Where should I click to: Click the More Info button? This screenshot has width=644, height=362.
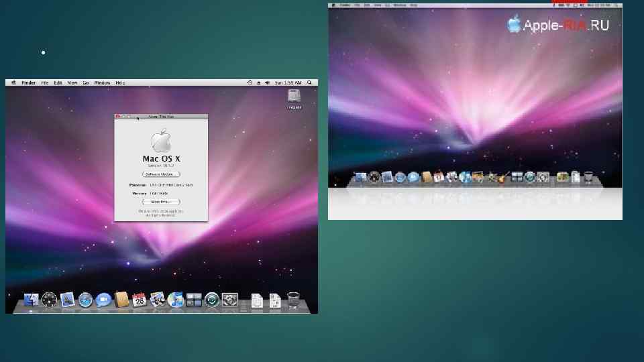tap(161, 202)
